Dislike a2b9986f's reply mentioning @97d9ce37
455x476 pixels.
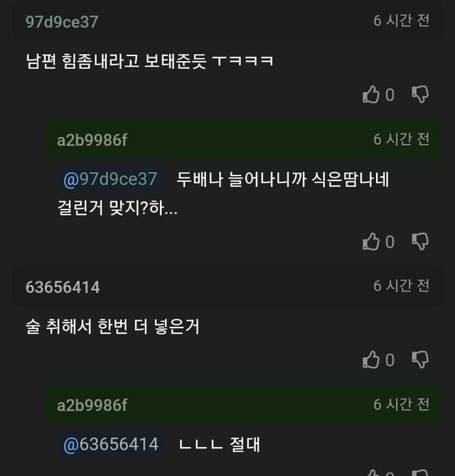[420, 242]
